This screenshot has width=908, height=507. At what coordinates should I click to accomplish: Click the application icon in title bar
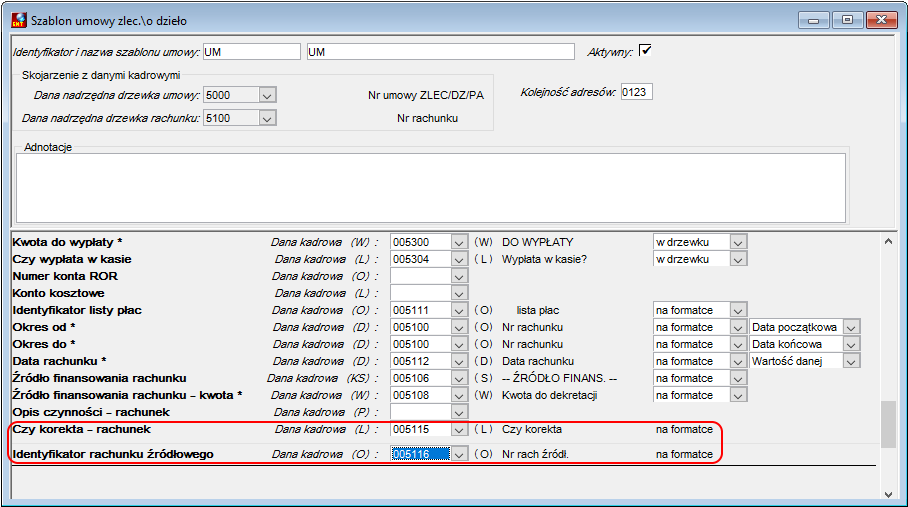19,20
